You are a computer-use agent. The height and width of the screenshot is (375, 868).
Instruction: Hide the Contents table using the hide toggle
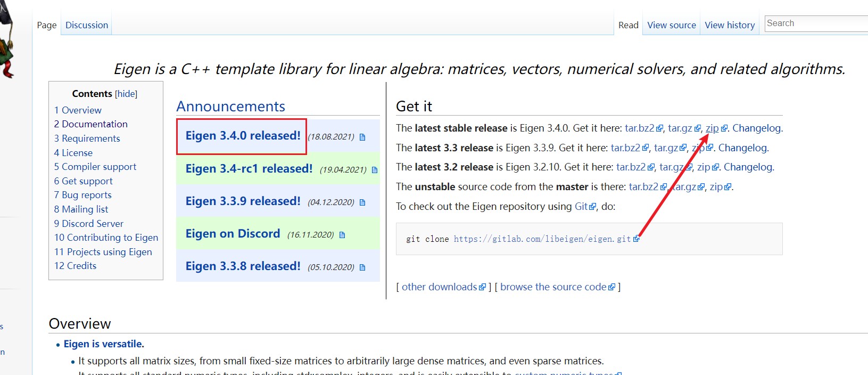[x=126, y=94]
